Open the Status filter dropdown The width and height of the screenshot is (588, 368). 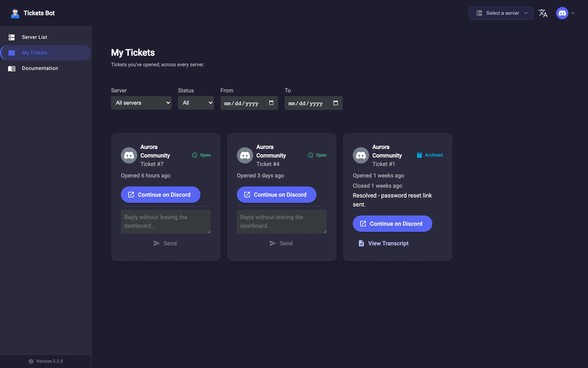click(x=196, y=103)
